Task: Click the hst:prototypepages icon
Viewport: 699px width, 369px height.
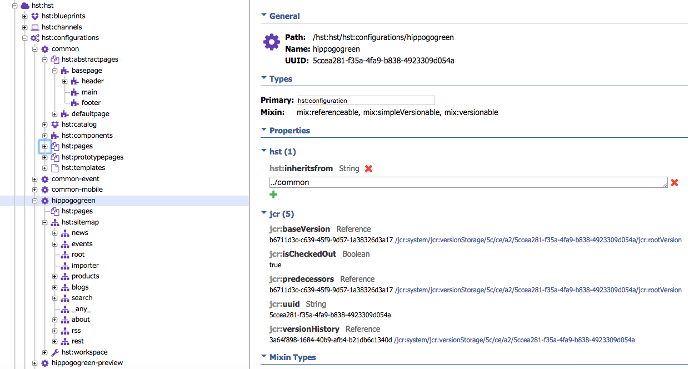Action: (x=55, y=157)
